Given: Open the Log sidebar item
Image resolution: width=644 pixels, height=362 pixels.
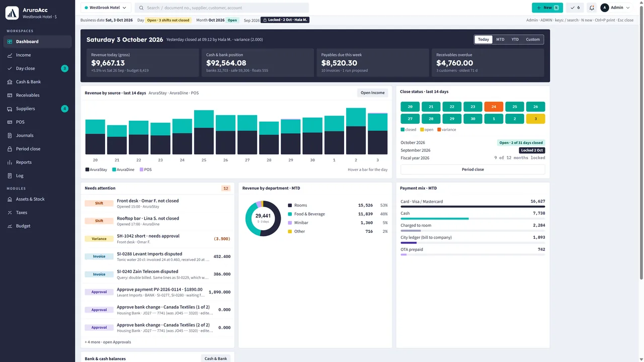Looking at the screenshot, I should pyautogui.click(x=37, y=175).
